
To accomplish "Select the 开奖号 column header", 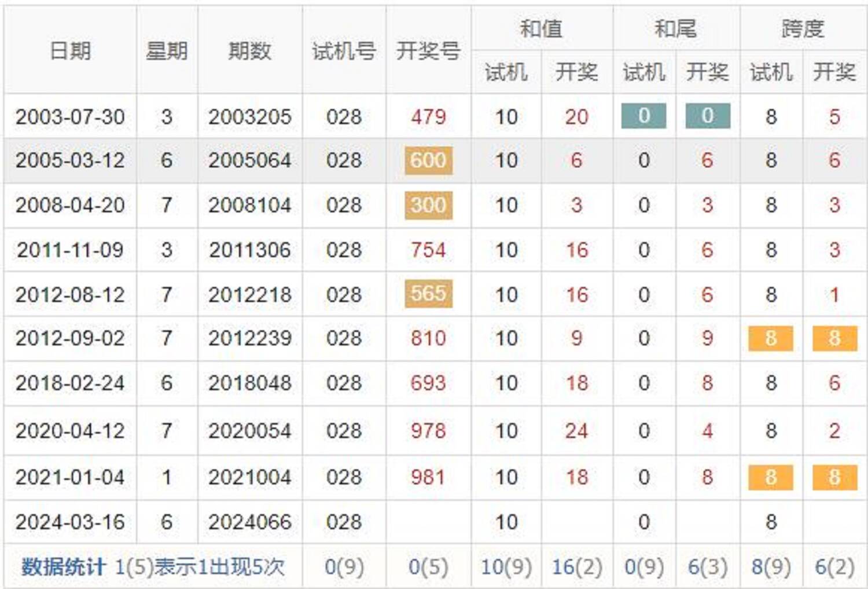I will [428, 51].
